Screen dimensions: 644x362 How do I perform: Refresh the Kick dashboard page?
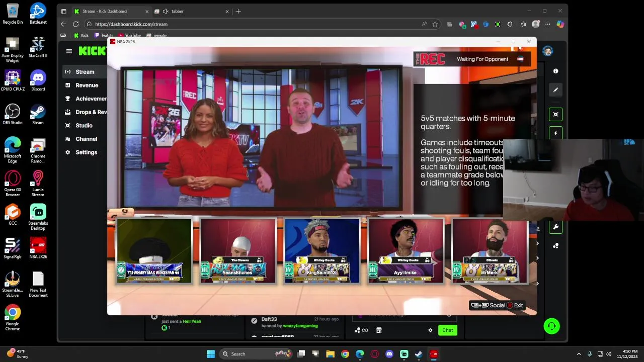75,24
